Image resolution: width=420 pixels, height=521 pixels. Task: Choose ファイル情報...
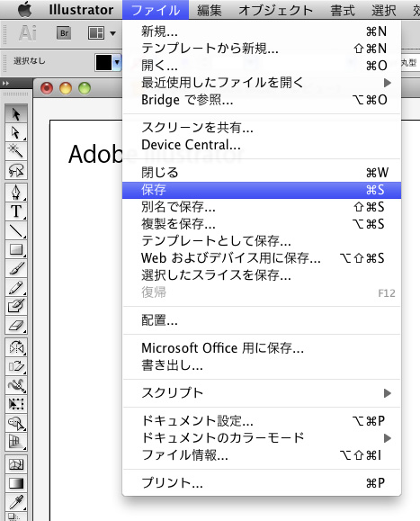pos(262,455)
